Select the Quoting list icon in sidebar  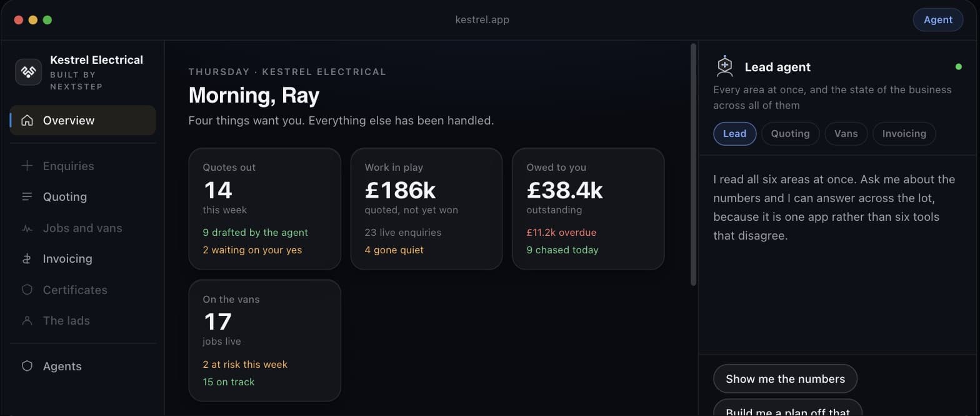point(27,196)
